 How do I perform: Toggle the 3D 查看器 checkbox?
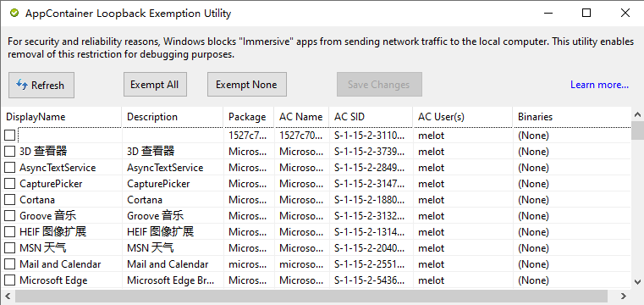coord(10,152)
